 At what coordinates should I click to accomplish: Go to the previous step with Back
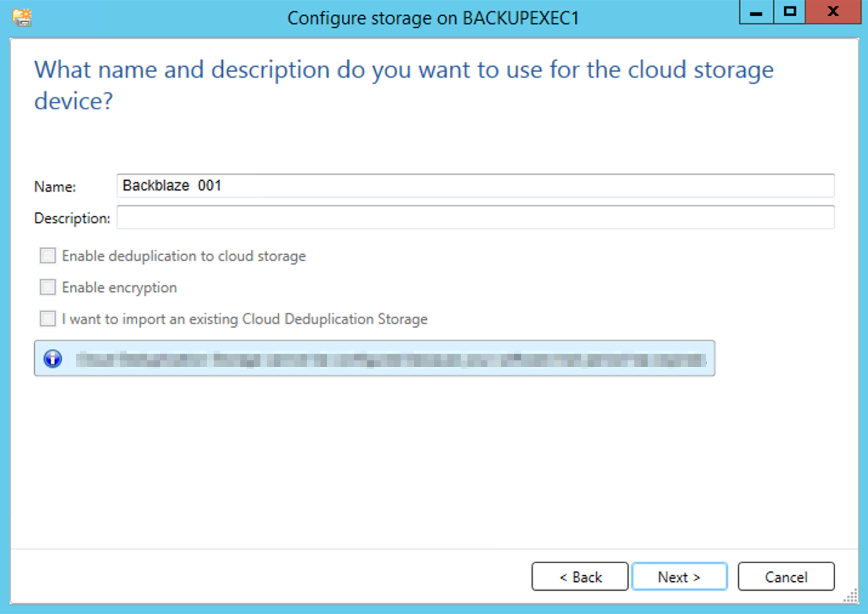pos(580,576)
